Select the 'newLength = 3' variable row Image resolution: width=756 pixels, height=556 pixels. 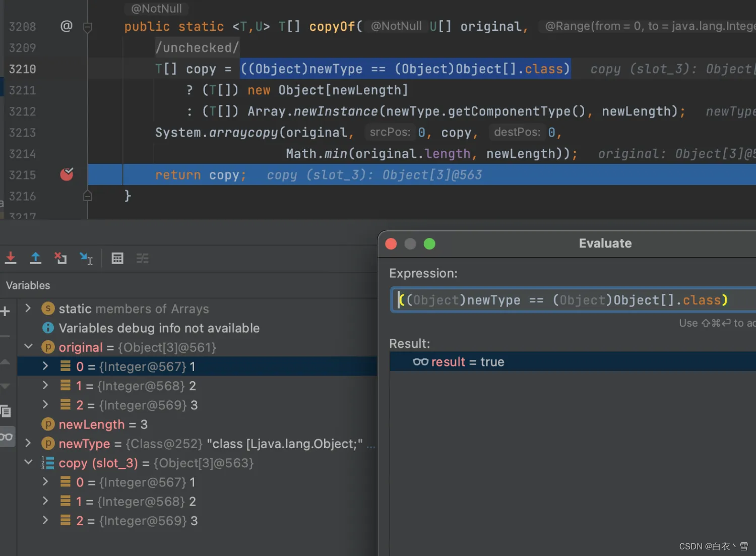coord(197,424)
